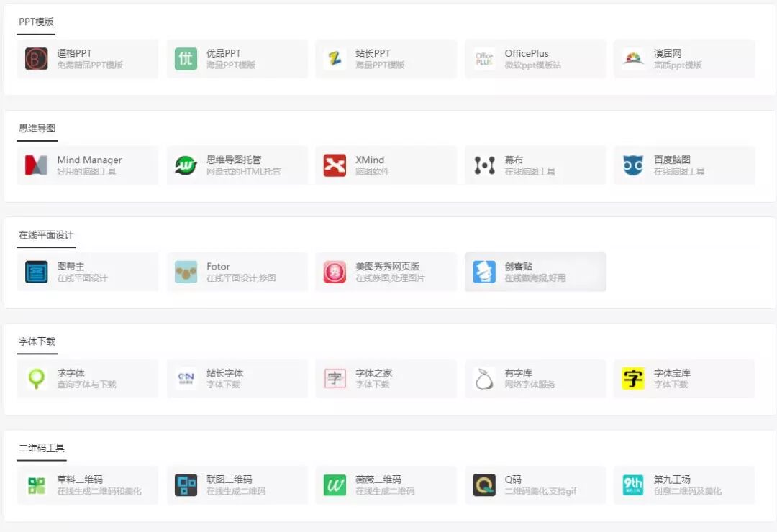Viewport: 777px width, 532px height.
Task: Click 好用的脑图工具 description text
Action: [x=86, y=171]
